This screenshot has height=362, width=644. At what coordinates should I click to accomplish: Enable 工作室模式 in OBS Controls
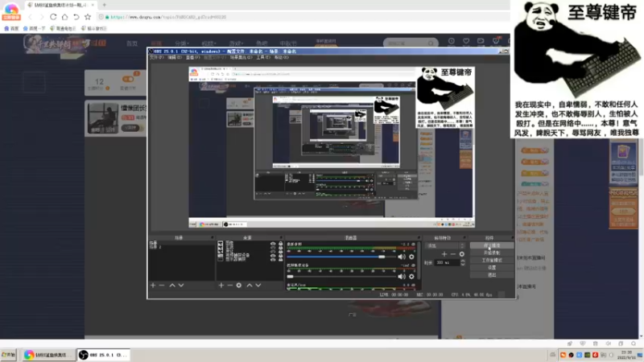click(x=492, y=260)
